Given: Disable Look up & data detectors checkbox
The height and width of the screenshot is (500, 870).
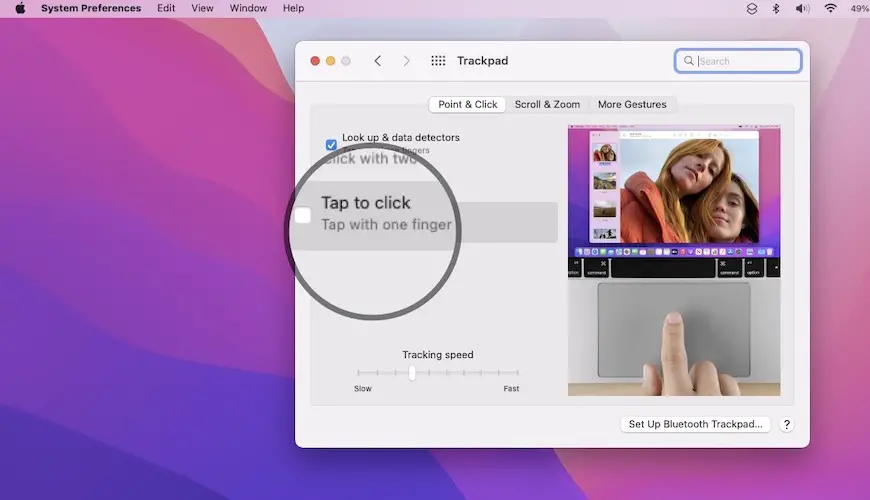Looking at the screenshot, I should click(331, 144).
